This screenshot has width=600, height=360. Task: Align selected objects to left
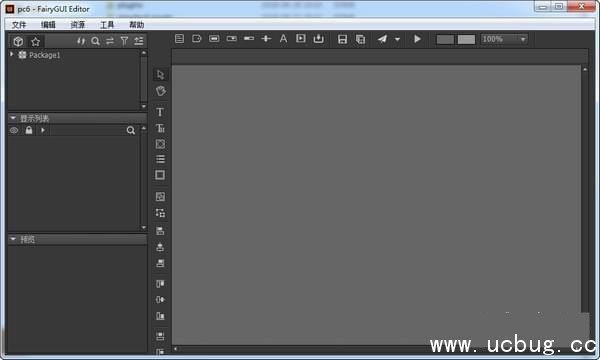coord(160,231)
